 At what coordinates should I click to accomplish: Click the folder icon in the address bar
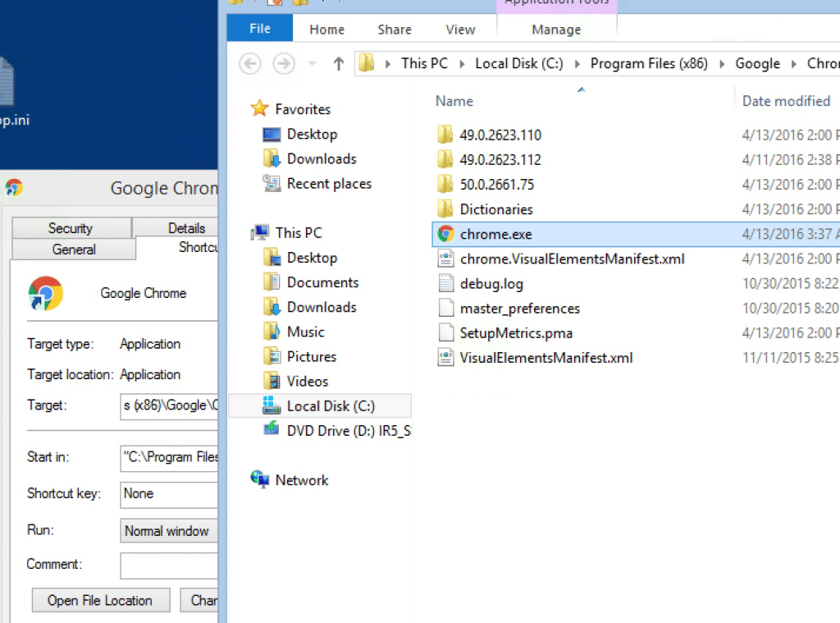[x=367, y=63]
